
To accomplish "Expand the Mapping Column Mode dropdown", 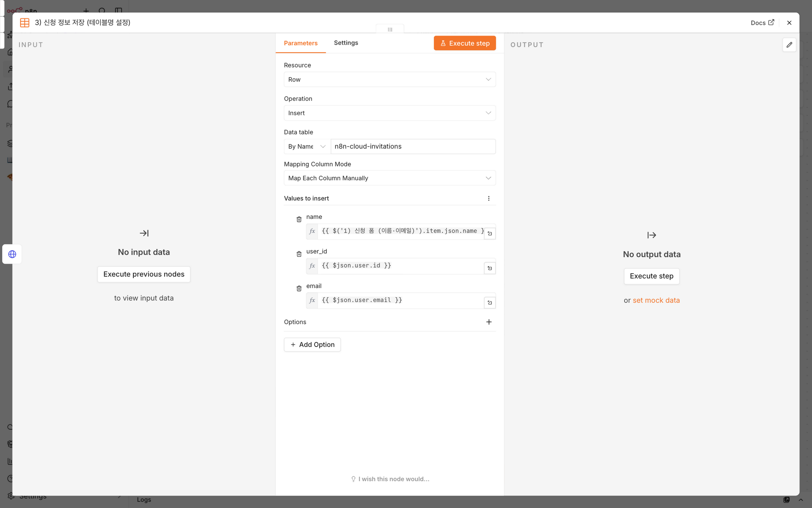I will point(390,178).
